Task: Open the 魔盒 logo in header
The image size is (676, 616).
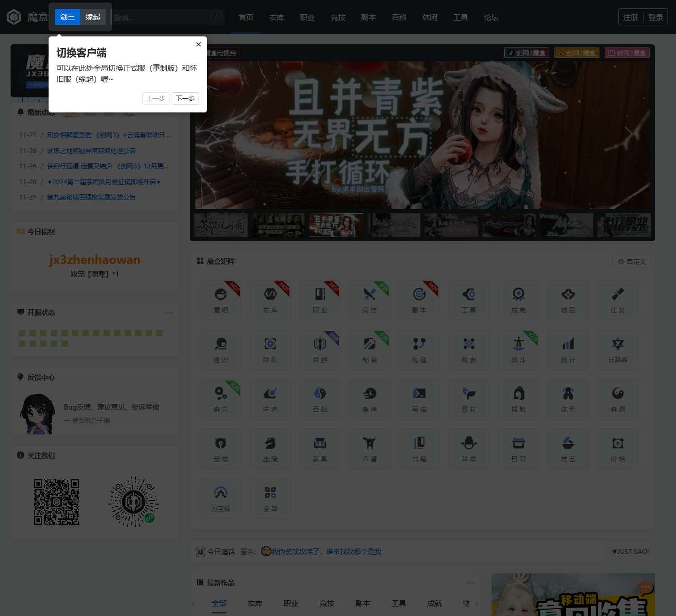Action: pyautogui.click(x=27, y=17)
